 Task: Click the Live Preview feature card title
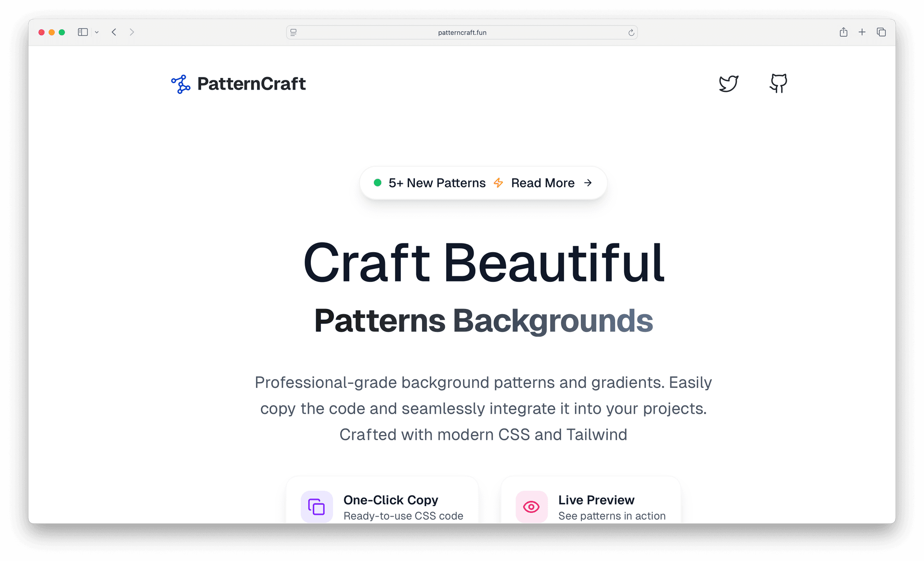596,500
